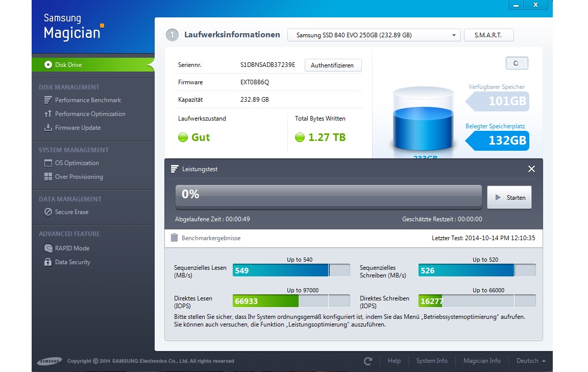Click the 132GB used storage badge
The width and height of the screenshot is (588, 372).
click(x=498, y=141)
